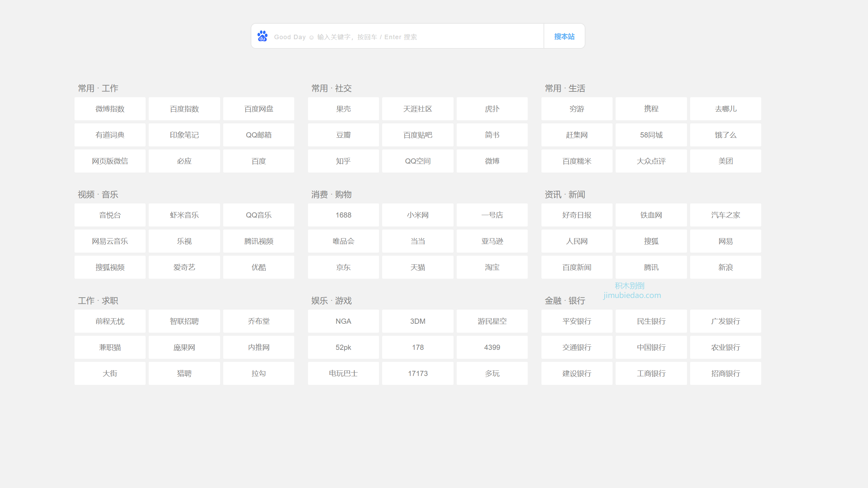Open the 虎扑 link
Image resolution: width=868 pixels, height=488 pixels.
(x=492, y=109)
